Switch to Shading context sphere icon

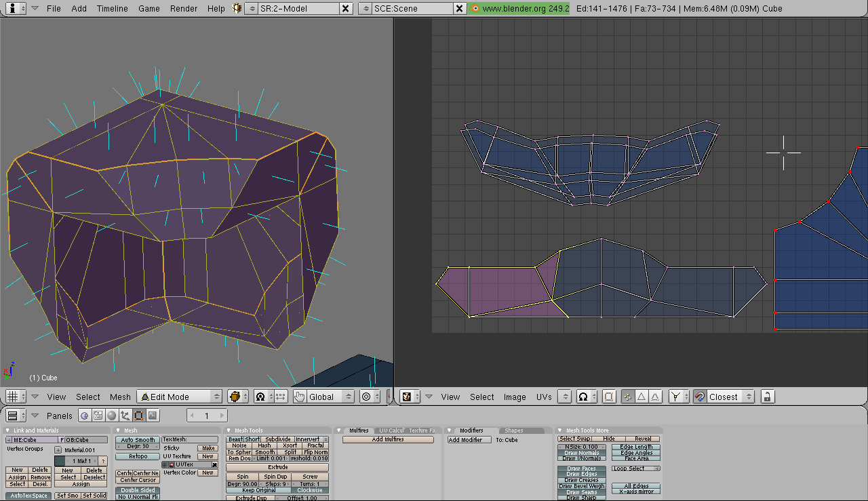pos(111,416)
